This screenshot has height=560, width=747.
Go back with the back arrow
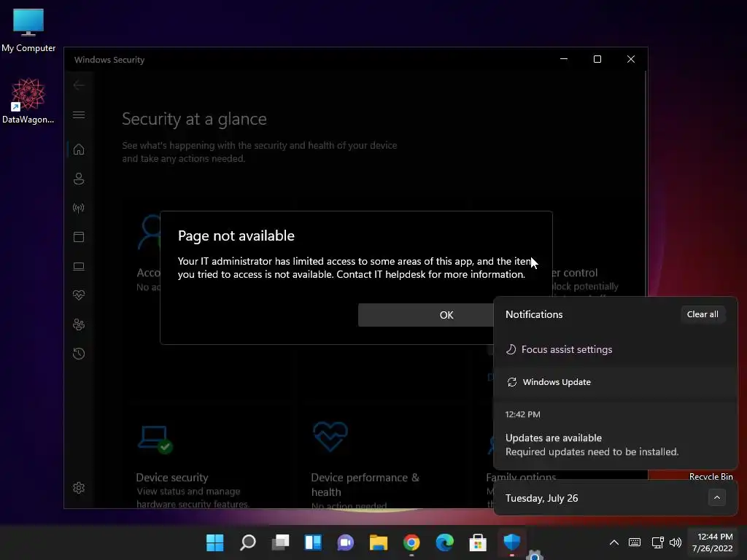coord(79,85)
